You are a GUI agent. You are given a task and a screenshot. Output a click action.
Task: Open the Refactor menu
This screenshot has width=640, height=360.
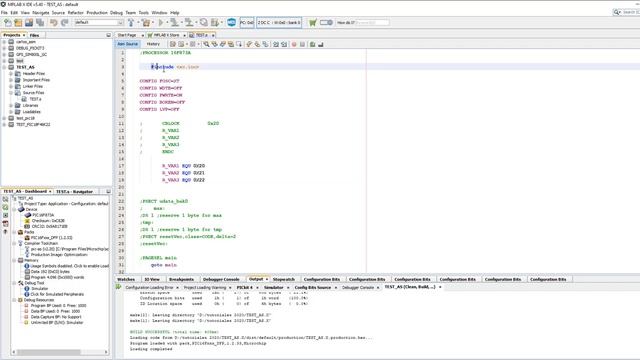pos(76,13)
